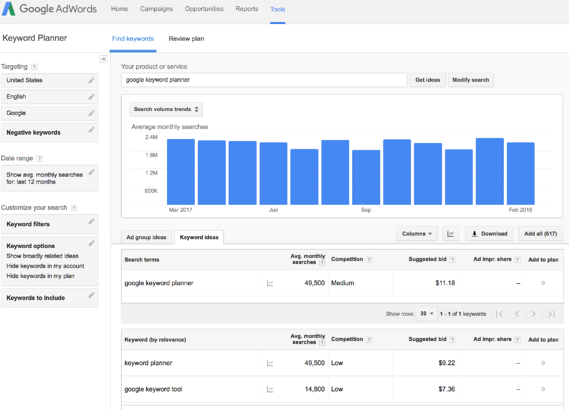Add google keyword tool to plan

[x=543, y=389]
